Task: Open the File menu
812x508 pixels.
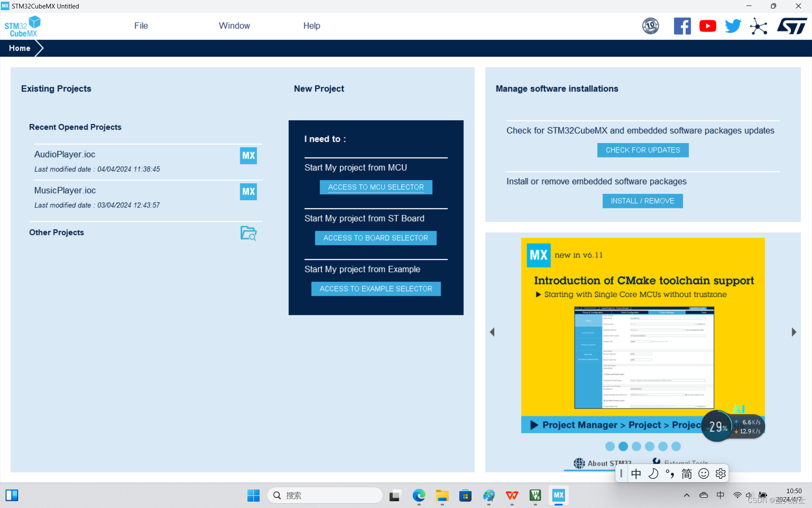Action: coord(141,26)
